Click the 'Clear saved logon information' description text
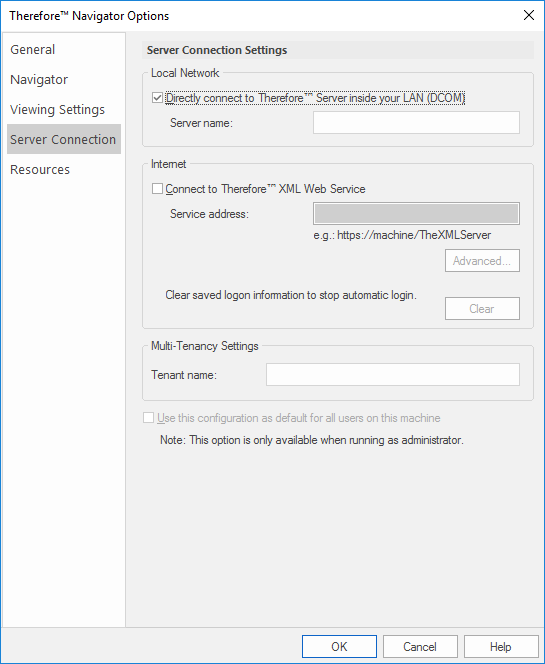The height and width of the screenshot is (664, 545). click(x=291, y=295)
